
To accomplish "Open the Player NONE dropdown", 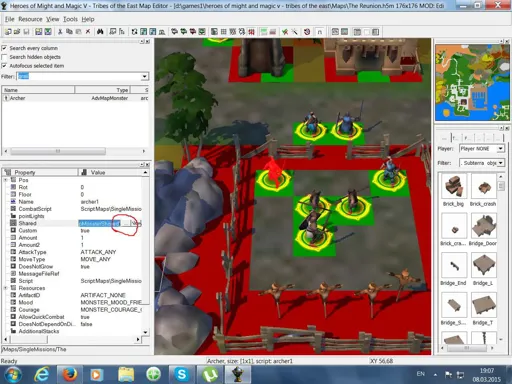I will click(500, 148).
